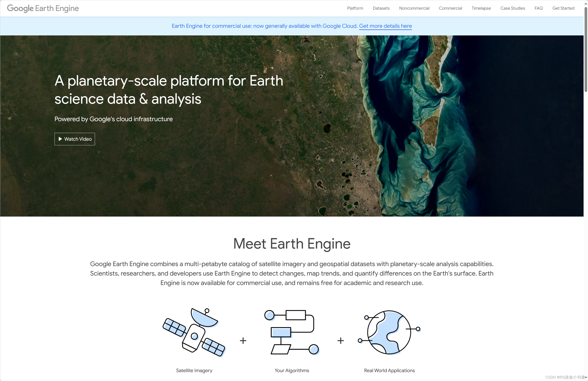Click the scrollbar down arrow at bottom

(586, 378)
